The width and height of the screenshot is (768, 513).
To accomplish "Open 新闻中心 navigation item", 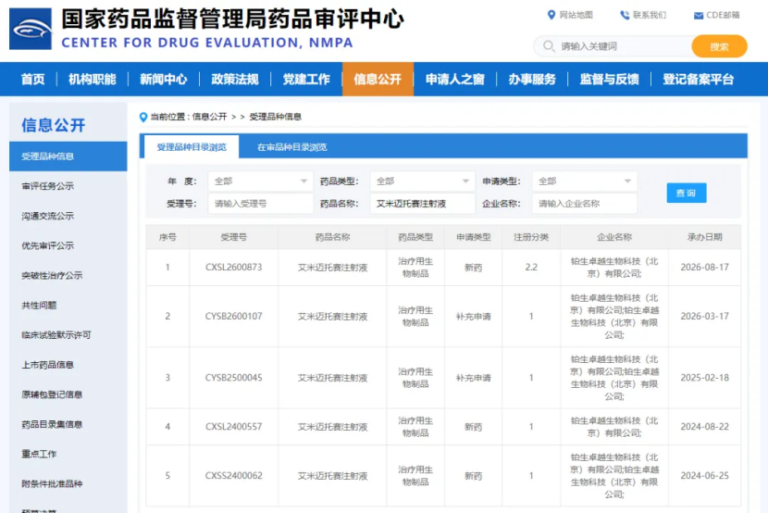I will pos(164,79).
